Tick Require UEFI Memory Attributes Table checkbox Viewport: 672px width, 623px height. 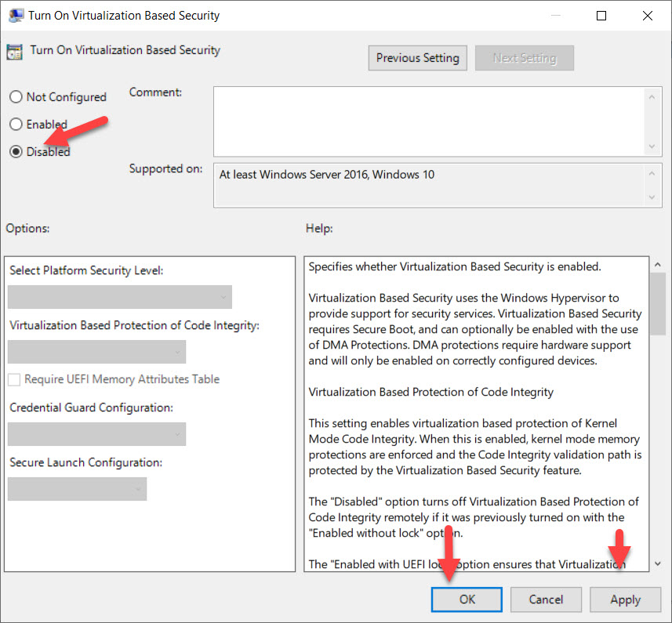tap(14, 379)
